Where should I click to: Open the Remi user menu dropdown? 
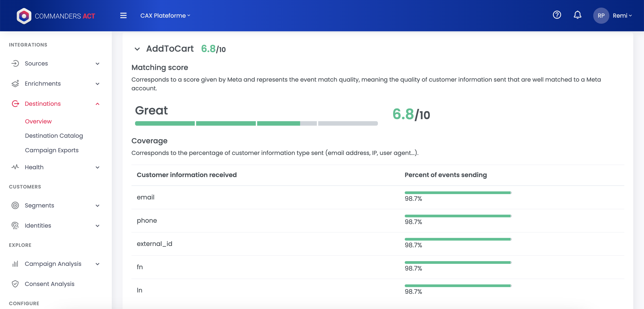pos(622,16)
